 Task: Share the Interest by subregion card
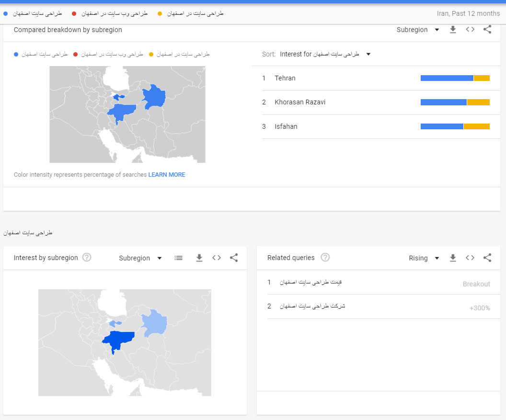pos(234,258)
